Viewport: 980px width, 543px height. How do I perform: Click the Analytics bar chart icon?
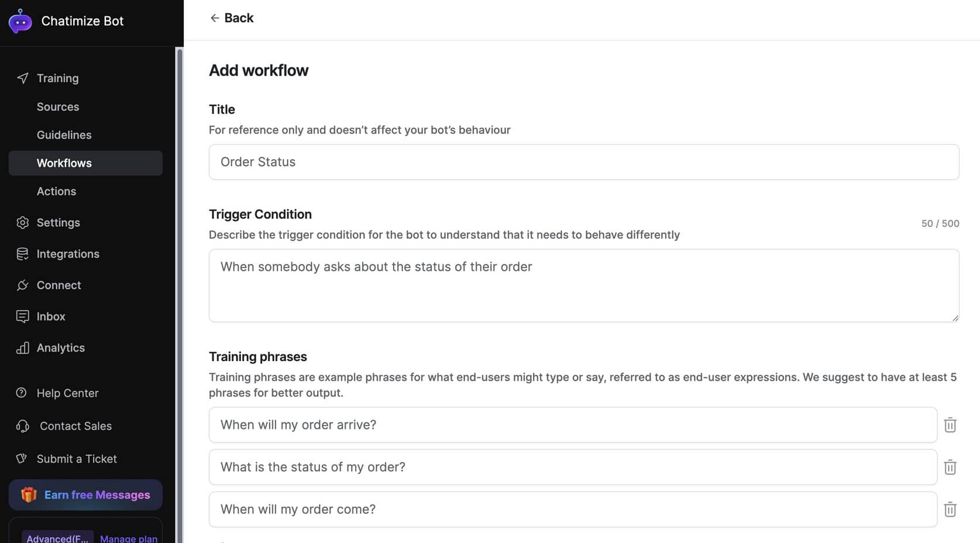click(23, 348)
